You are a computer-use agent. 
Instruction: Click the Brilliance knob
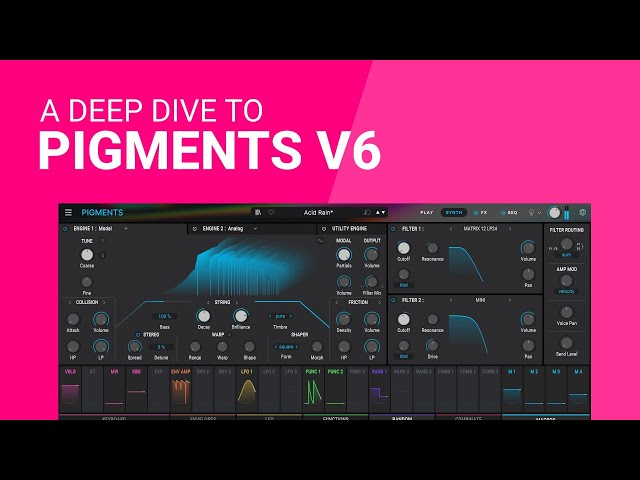click(240, 316)
